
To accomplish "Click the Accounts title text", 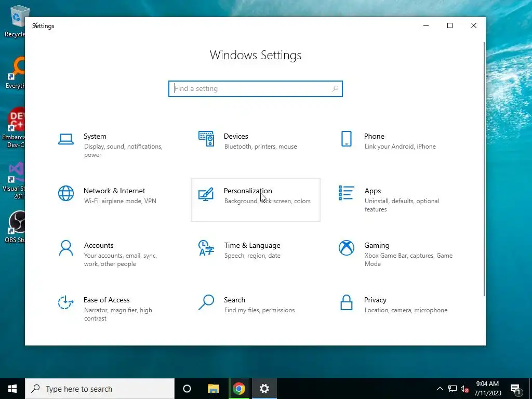I will (99, 245).
